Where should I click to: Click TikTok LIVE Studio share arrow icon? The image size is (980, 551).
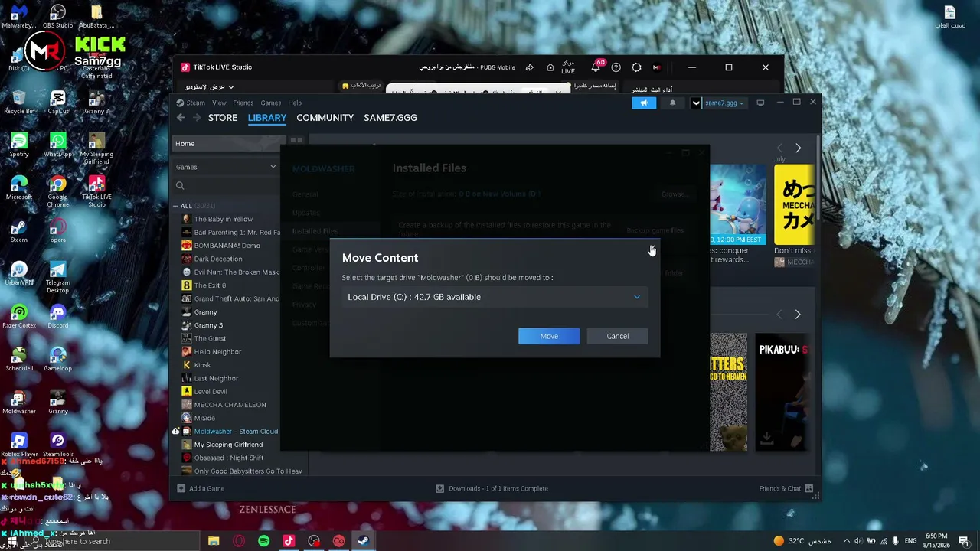[529, 67]
